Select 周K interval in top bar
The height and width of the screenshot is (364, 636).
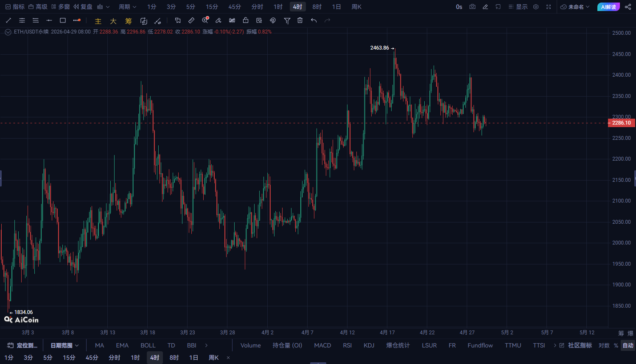(x=356, y=7)
